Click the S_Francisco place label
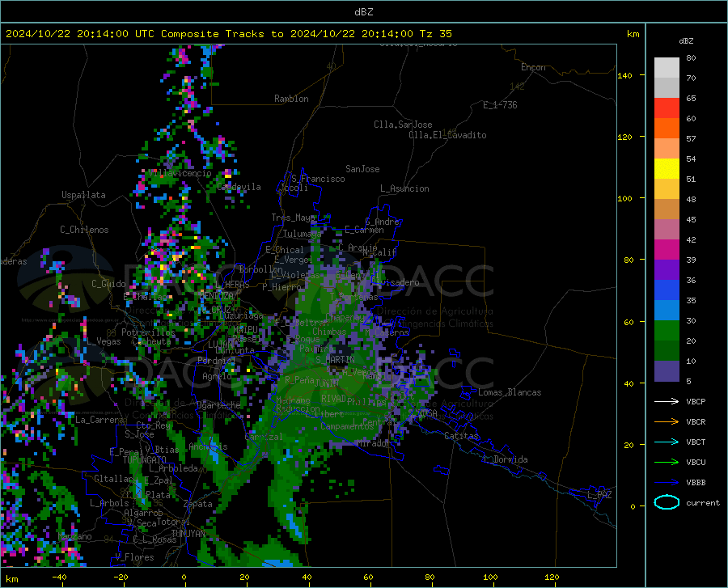Screen dimensions: 728x588 click(x=318, y=179)
